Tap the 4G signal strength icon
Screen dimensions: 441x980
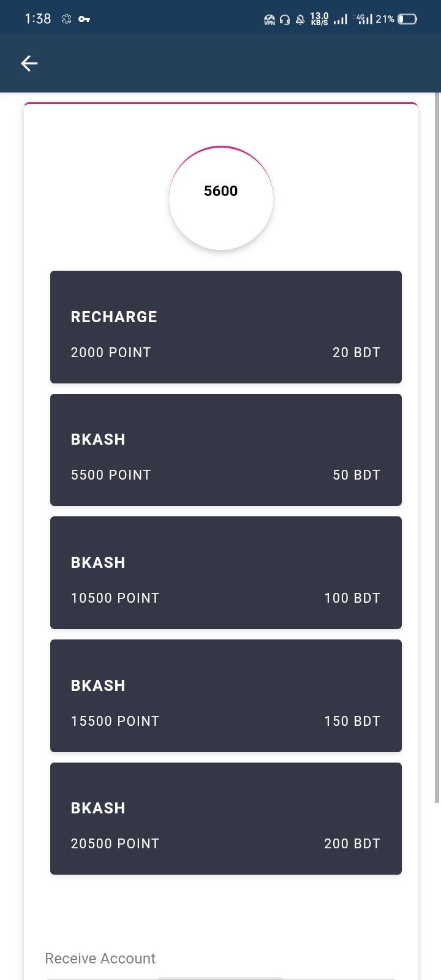(364, 19)
